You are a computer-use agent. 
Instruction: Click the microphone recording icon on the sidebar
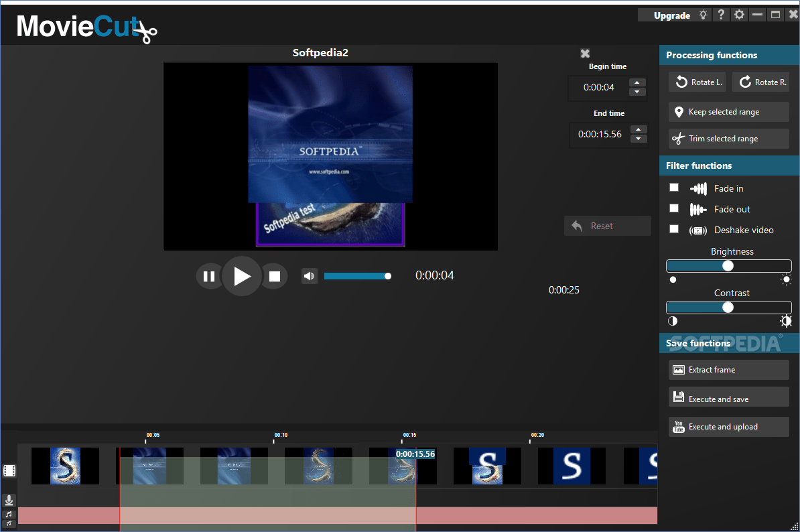coord(9,501)
